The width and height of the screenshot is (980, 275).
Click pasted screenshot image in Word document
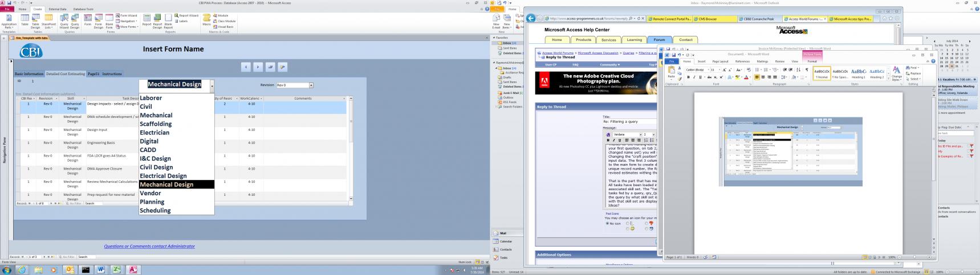pos(791,152)
